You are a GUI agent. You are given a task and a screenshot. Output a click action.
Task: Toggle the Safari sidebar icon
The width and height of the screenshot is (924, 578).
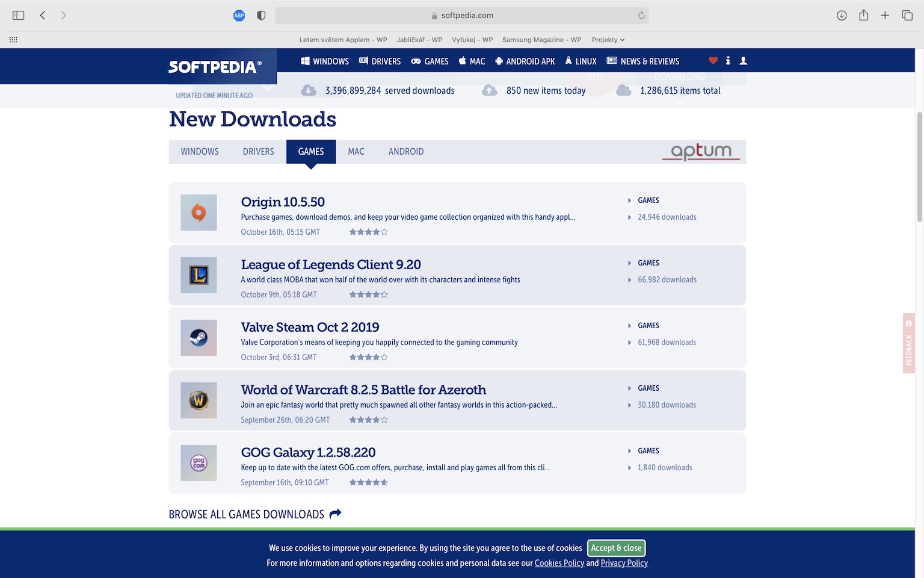click(18, 16)
